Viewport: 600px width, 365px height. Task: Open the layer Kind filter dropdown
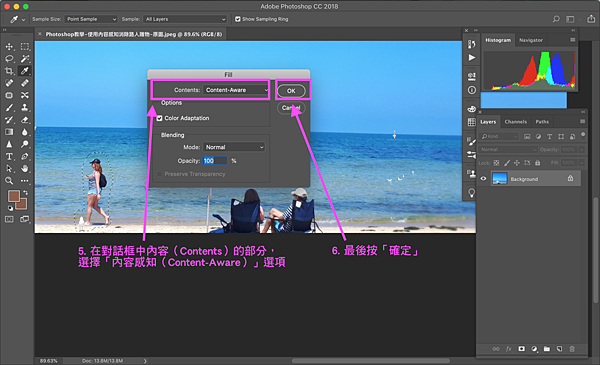(499, 137)
